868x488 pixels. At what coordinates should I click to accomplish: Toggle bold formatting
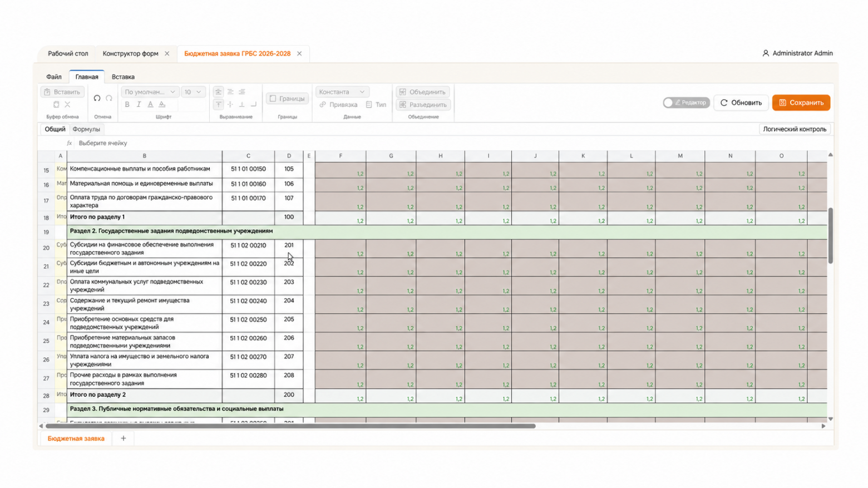pos(127,105)
